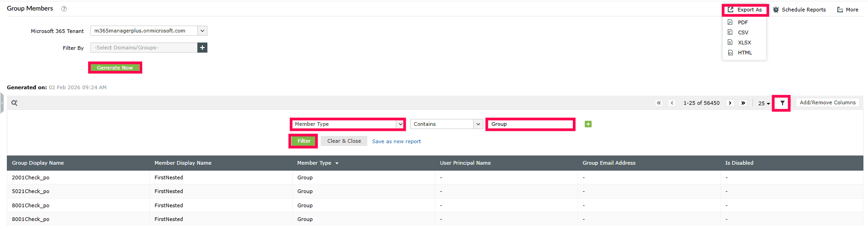Screen dimensions: 868x226
Task: Add another filter condition with green plus
Action: [x=588, y=124]
